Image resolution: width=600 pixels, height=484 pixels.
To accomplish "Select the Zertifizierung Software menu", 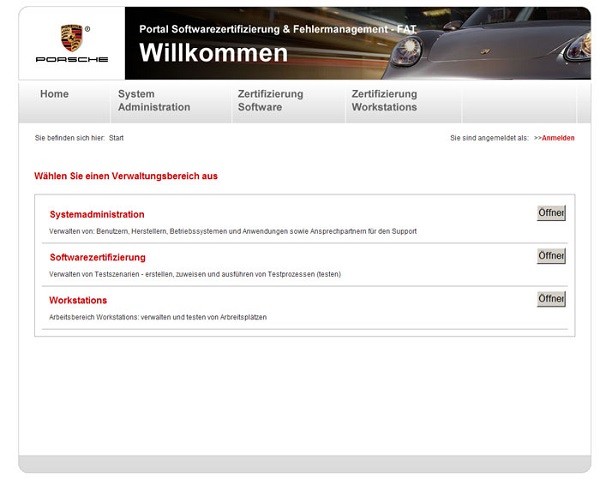I will (x=270, y=101).
